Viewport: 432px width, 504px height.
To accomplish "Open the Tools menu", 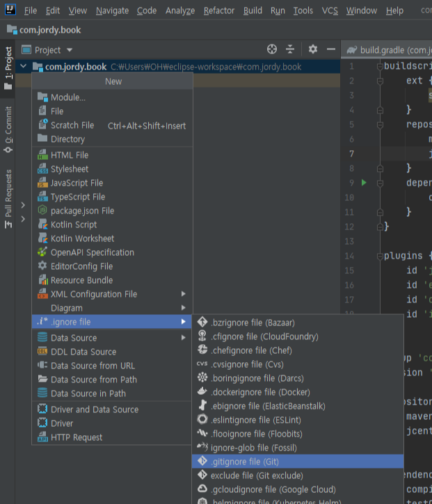I will click(303, 10).
